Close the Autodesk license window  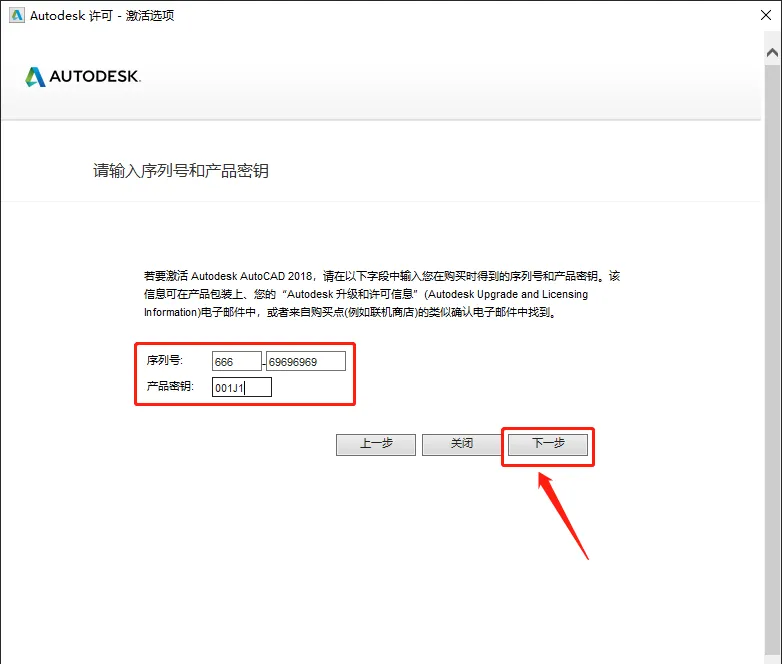[x=766, y=15]
